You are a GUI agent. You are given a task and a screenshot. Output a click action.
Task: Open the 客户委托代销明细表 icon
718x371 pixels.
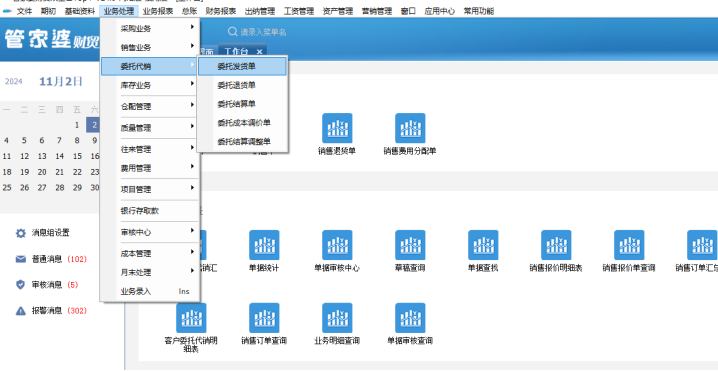(x=191, y=318)
